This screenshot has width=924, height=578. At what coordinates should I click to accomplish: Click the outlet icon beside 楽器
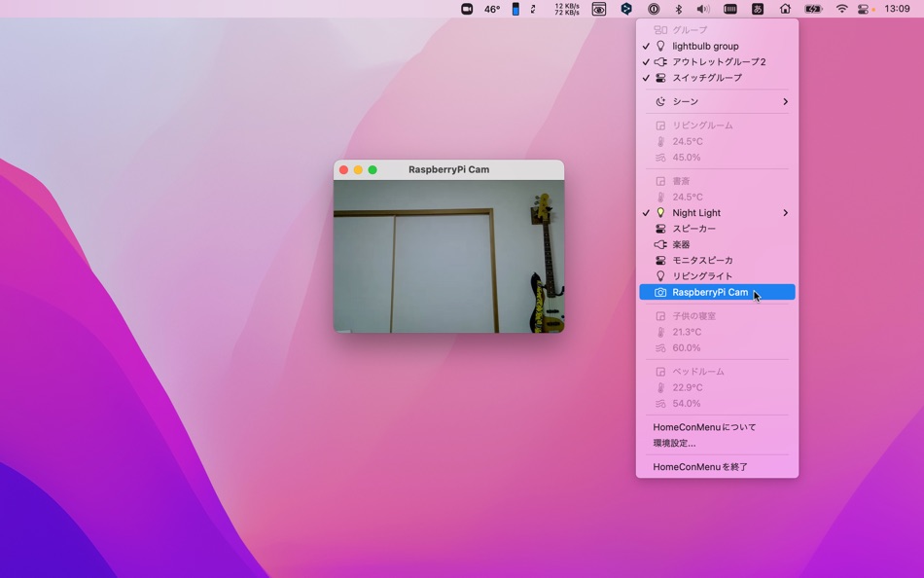point(660,245)
